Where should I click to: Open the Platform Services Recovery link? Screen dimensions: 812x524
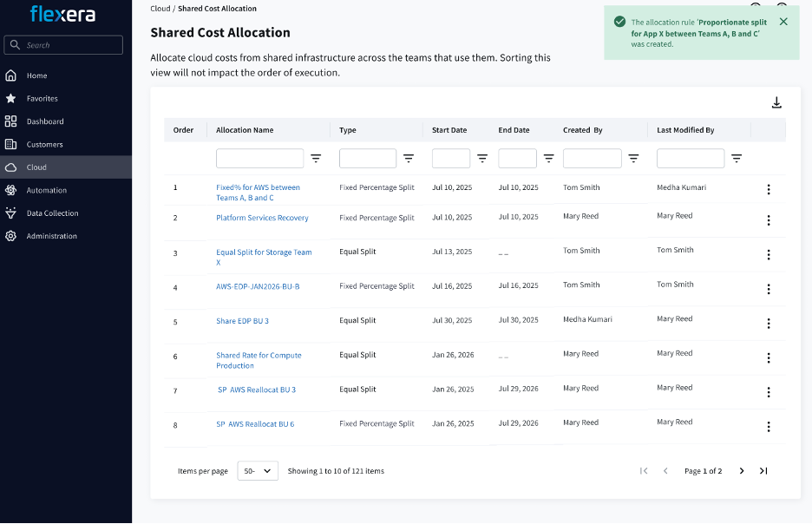pyautogui.click(x=262, y=218)
